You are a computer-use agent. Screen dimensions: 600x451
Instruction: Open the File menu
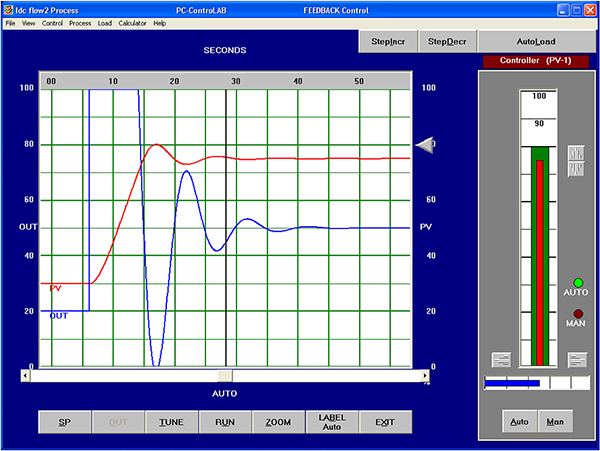[10, 23]
